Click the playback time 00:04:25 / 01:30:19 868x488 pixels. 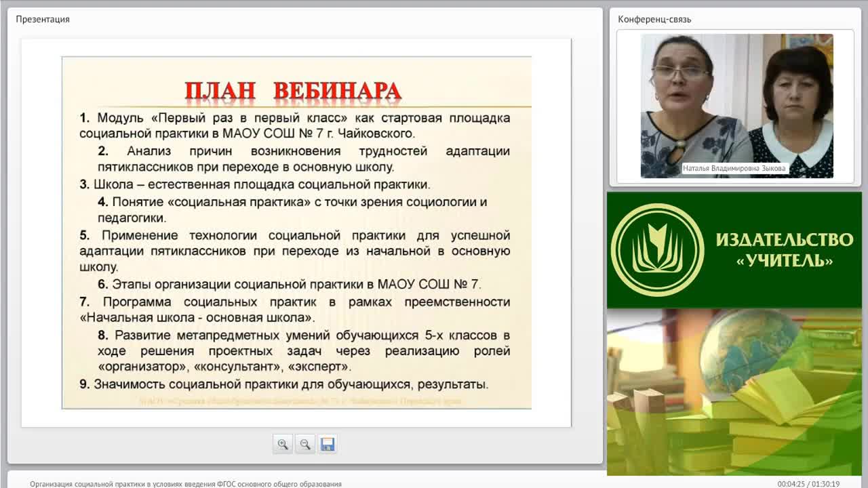(x=808, y=484)
